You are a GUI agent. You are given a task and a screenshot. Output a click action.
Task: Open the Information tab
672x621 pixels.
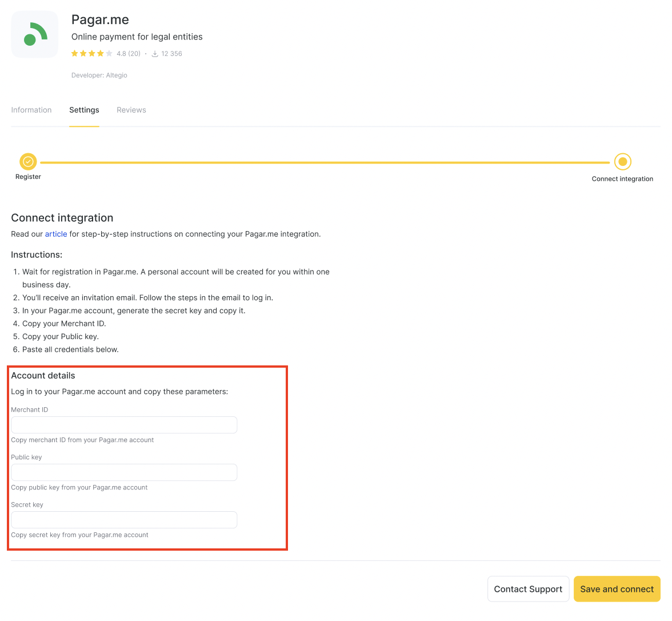coord(31,110)
